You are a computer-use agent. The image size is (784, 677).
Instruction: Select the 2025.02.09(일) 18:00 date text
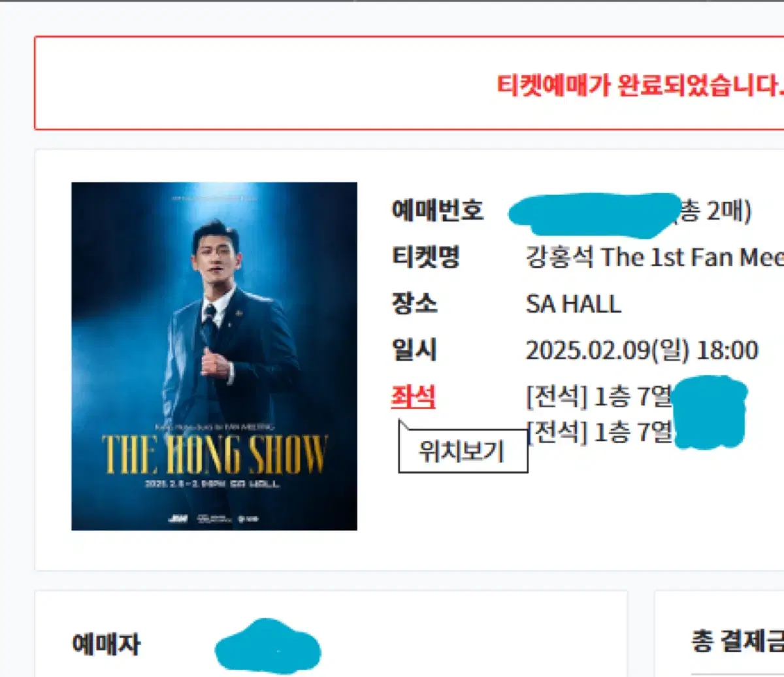(642, 351)
